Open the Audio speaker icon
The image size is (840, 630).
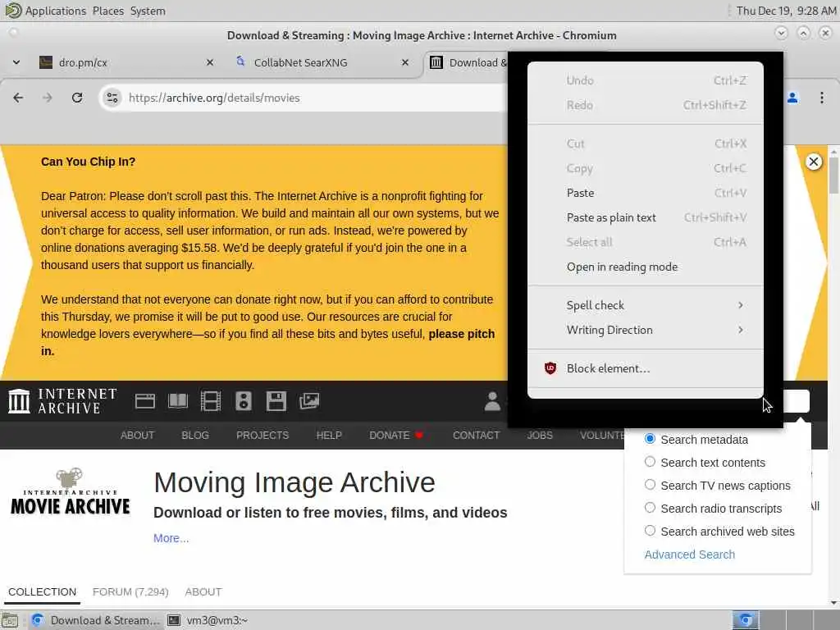pyautogui.click(x=243, y=401)
